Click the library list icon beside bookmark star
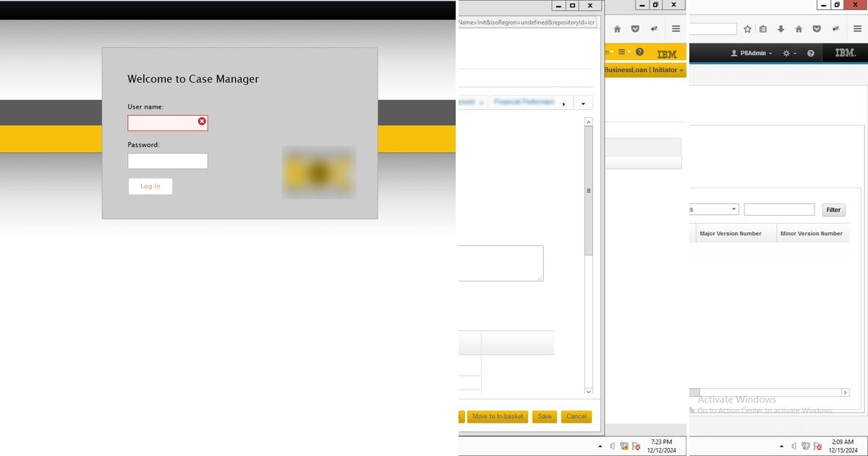This screenshot has height=456, width=868. pyautogui.click(x=764, y=29)
